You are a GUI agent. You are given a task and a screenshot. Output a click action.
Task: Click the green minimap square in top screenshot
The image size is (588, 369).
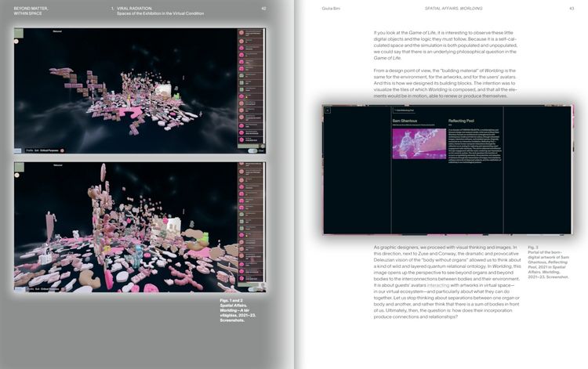[x=19, y=34]
